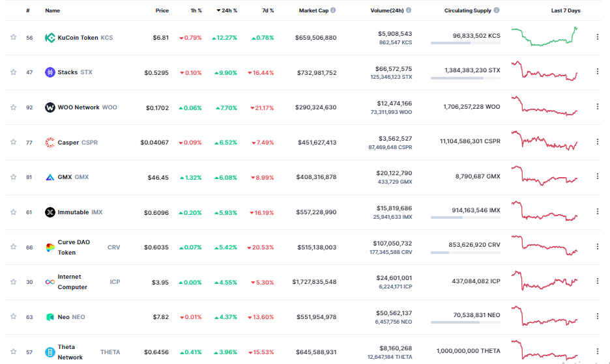Toggle watchlist star for Immutable
Viewport: 610px width, 364px height.
click(x=13, y=212)
